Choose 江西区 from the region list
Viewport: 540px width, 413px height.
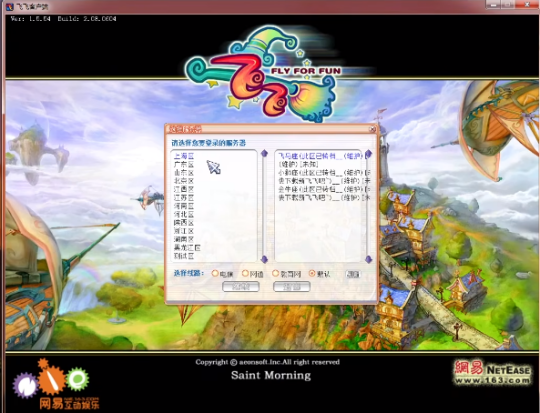coord(184,189)
